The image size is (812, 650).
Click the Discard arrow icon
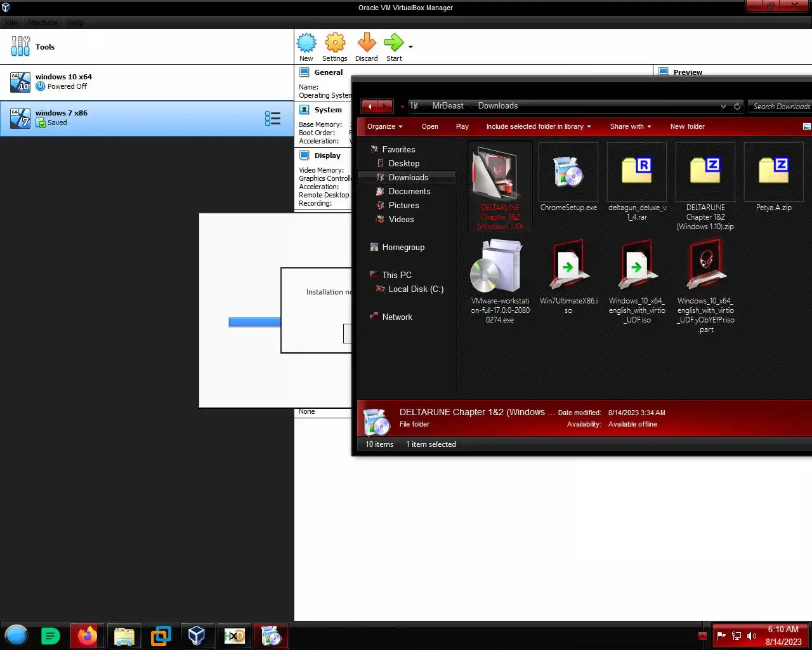pyautogui.click(x=367, y=43)
